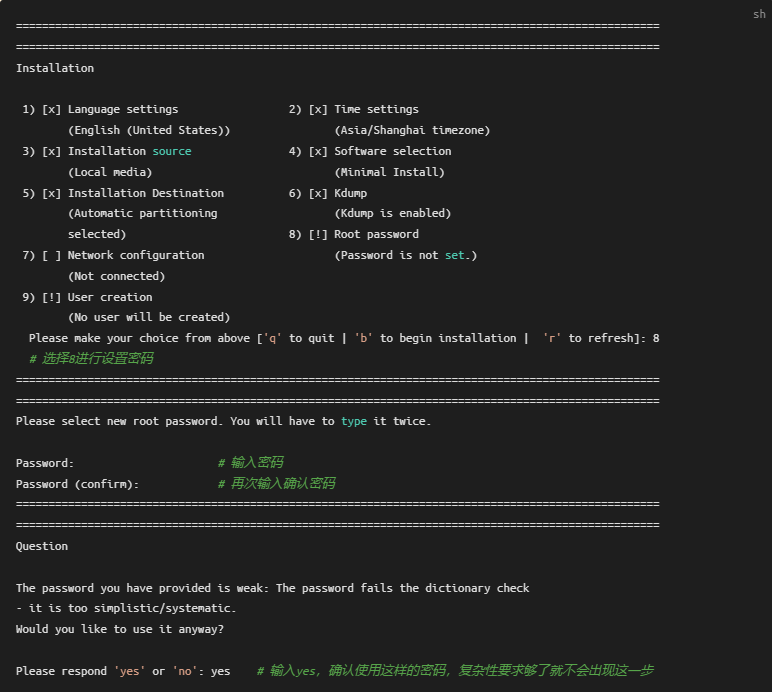Click the '(Asia/Shanghai timezone)' text
Screen dimensions: 772x692
click(x=412, y=130)
